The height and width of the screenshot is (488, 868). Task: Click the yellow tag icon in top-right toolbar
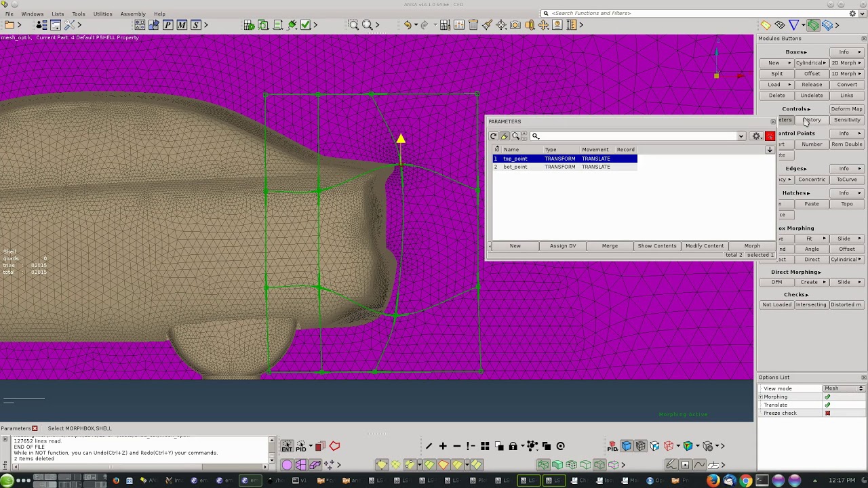tap(766, 25)
